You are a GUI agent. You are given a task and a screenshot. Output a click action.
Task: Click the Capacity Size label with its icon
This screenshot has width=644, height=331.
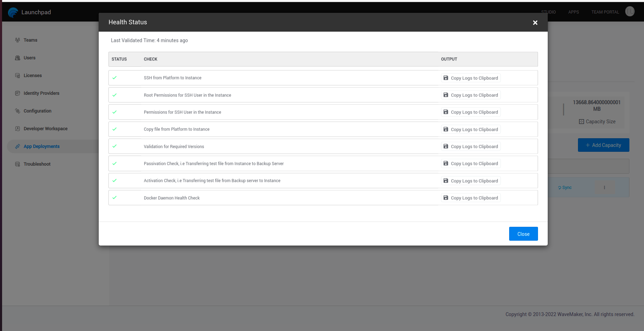[x=597, y=121]
